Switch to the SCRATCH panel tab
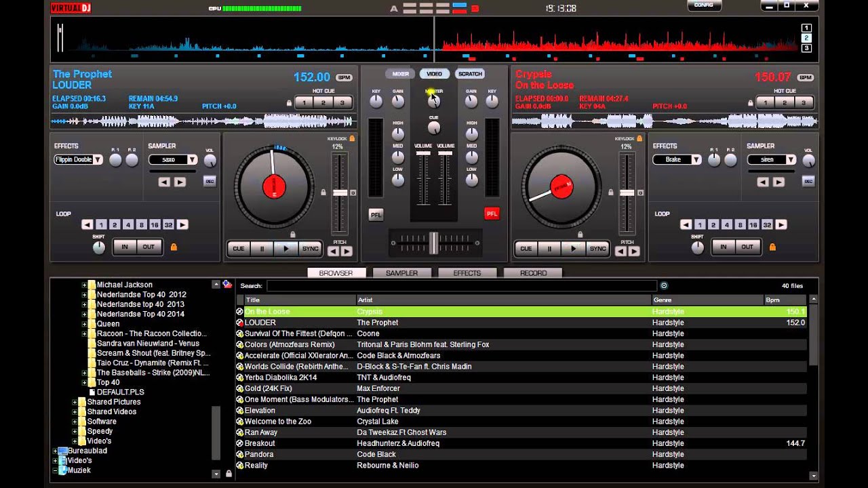The width and height of the screenshot is (868, 488). click(469, 74)
